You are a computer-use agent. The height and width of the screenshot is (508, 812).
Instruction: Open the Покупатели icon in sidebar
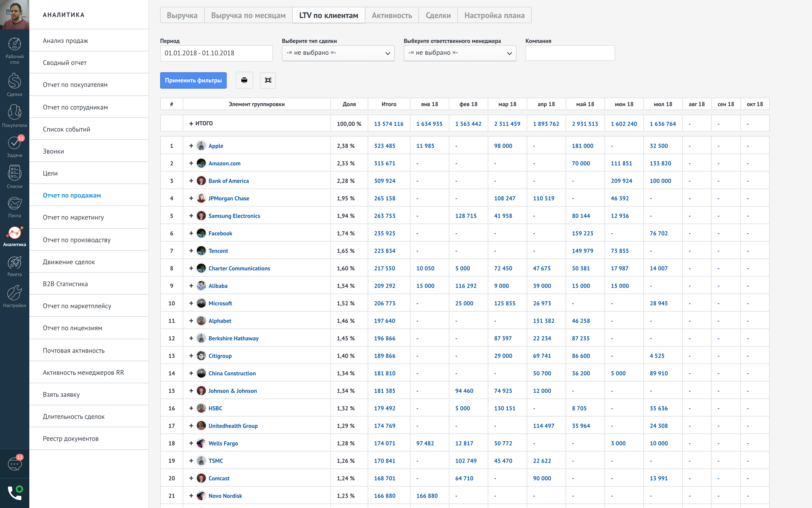pyautogui.click(x=14, y=112)
